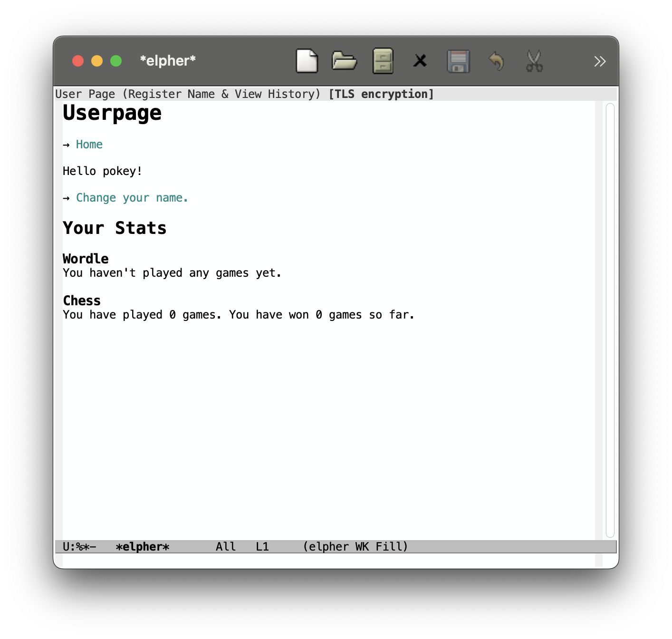Cut with the scissors icon
Screen dimensions: 672x639
click(534, 61)
